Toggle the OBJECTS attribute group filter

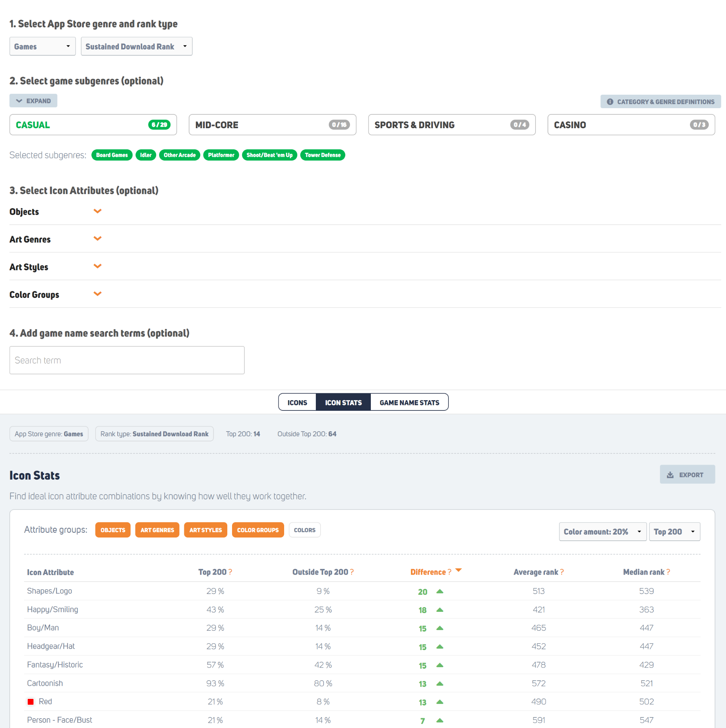pos(113,530)
